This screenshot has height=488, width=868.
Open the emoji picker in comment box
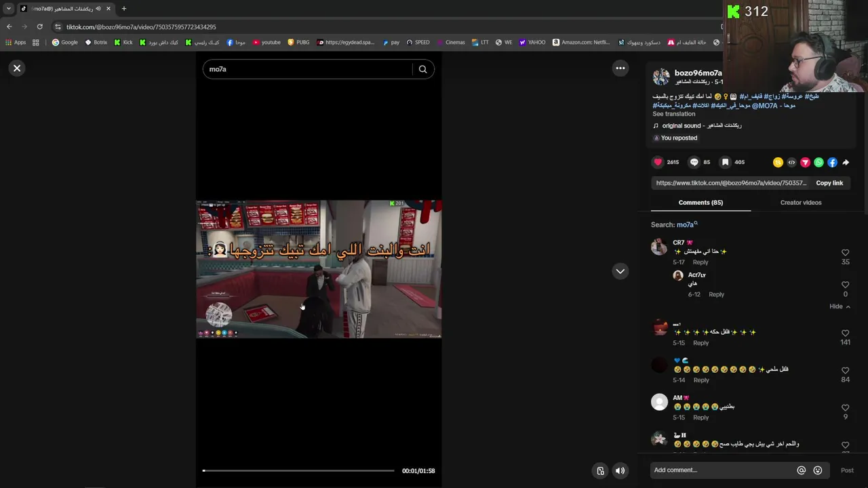pos(817,470)
